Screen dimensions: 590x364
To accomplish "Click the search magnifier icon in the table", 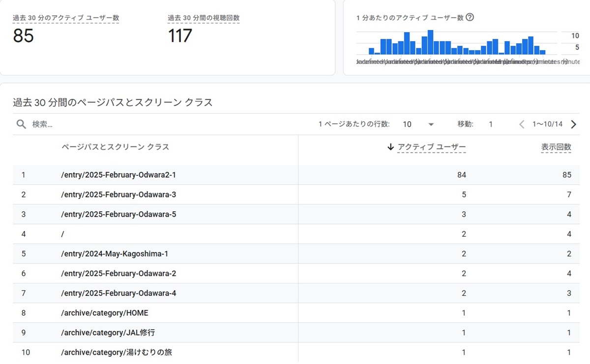I will [x=21, y=124].
